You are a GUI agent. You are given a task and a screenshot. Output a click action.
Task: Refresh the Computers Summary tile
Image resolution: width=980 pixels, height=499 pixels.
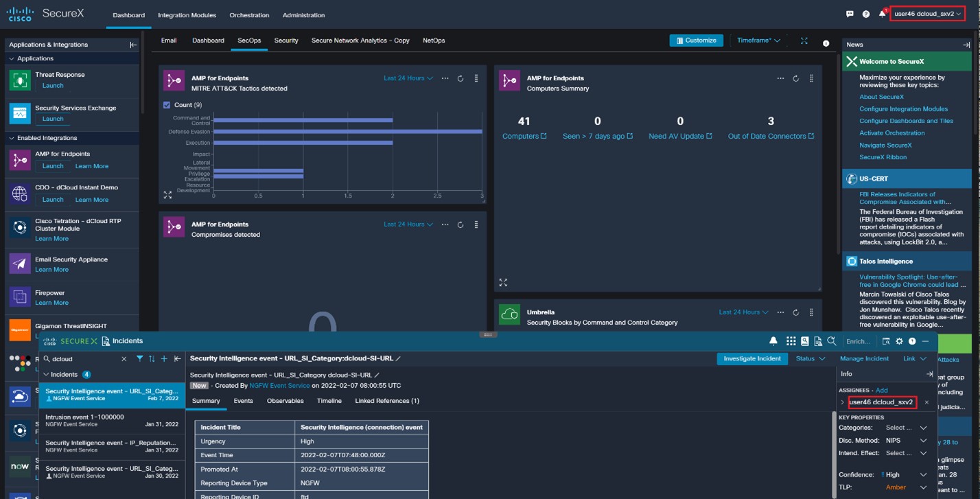(x=795, y=79)
